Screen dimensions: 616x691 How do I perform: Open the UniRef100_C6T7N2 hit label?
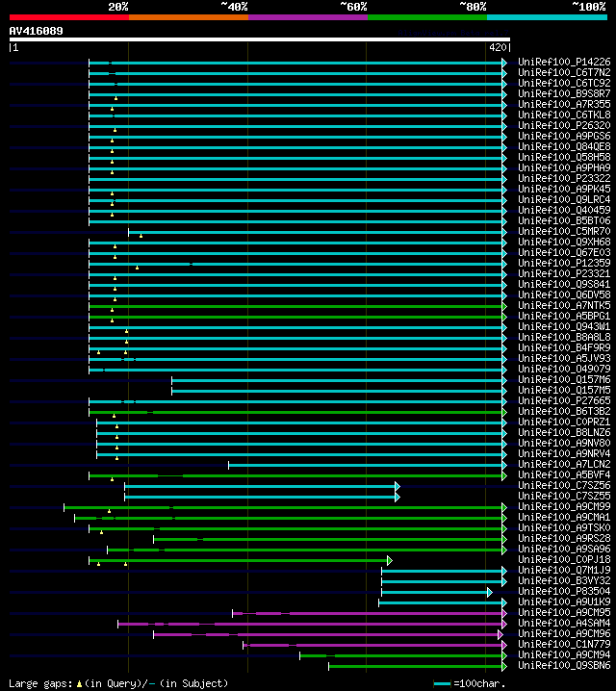(x=564, y=72)
